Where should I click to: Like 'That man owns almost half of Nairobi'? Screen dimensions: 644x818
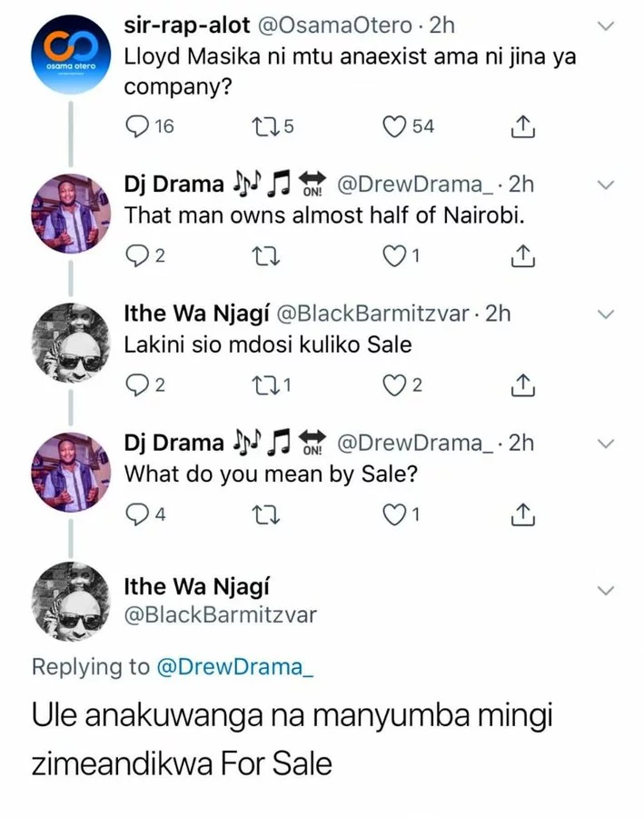click(393, 255)
